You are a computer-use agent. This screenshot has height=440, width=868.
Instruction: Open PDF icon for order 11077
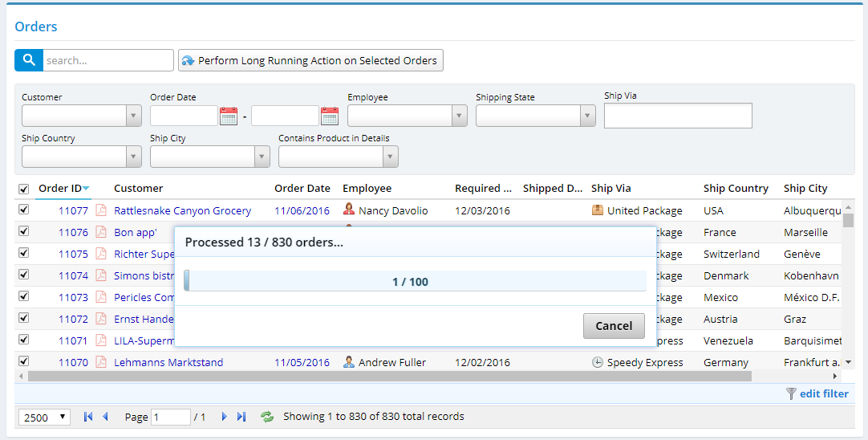click(101, 210)
